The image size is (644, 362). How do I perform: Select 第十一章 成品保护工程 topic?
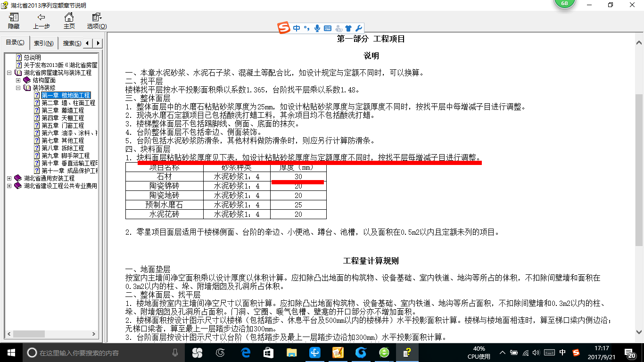(69, 171)
